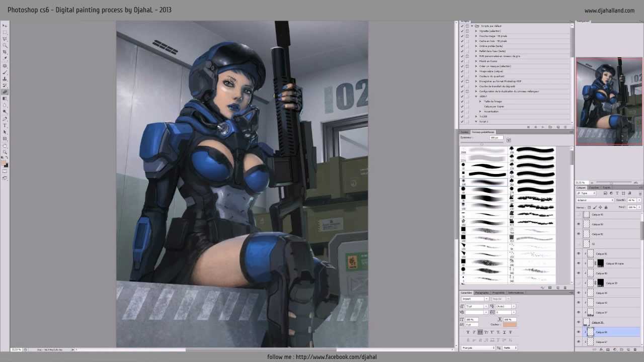The image size is (644, 362).
Task: Show hidden Calque 55 layer
Action: [x=579, y=283]
